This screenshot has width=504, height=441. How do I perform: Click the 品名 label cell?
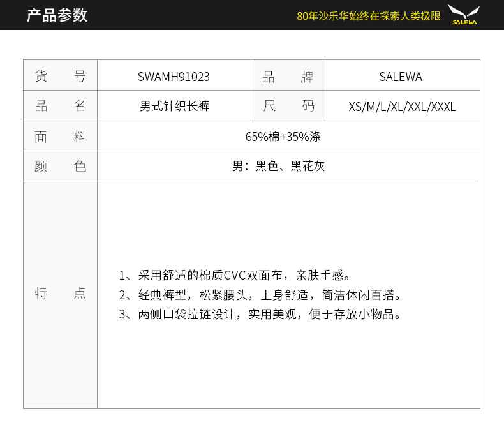[60, 106]
